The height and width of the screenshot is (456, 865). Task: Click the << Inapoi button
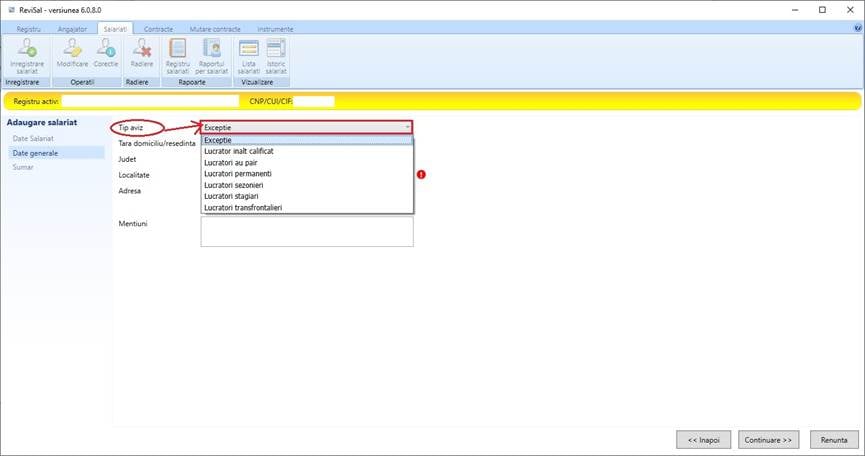703,439
